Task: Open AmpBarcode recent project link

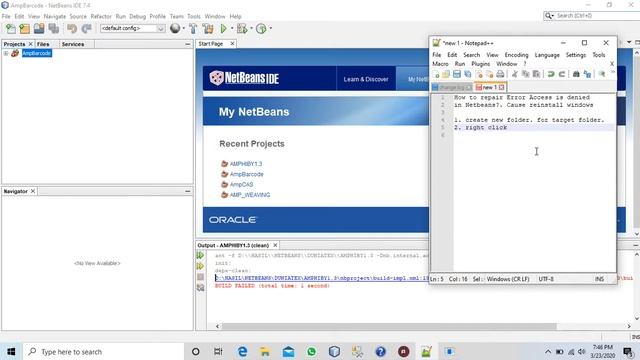Action: point(247,174)
